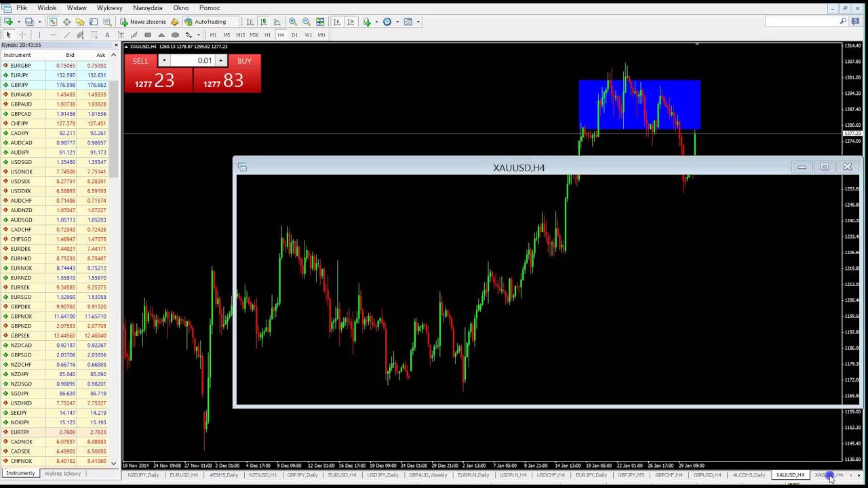Image resolution: width=868 pixels, height=488 pixels.
Task: Select the crosshair tool
Action: (22, 35)
